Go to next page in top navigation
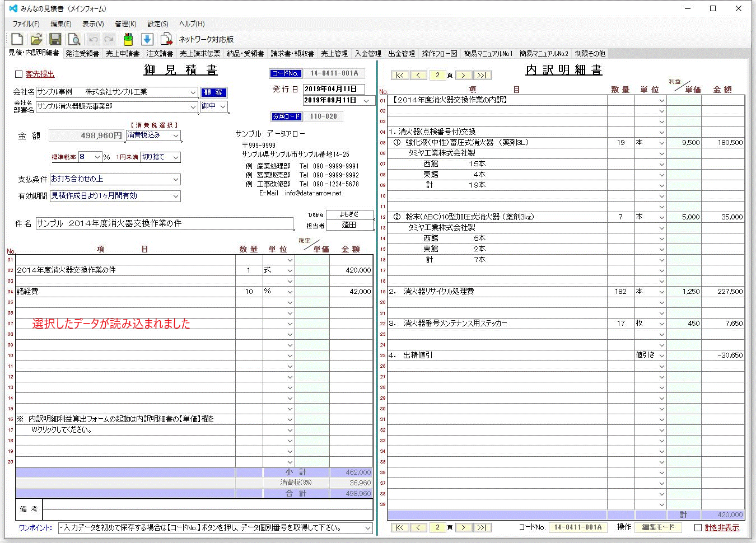 (464, 75)
